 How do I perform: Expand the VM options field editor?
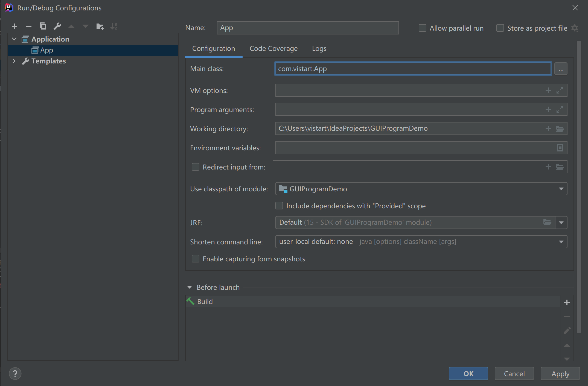click(x=560, y=90)
